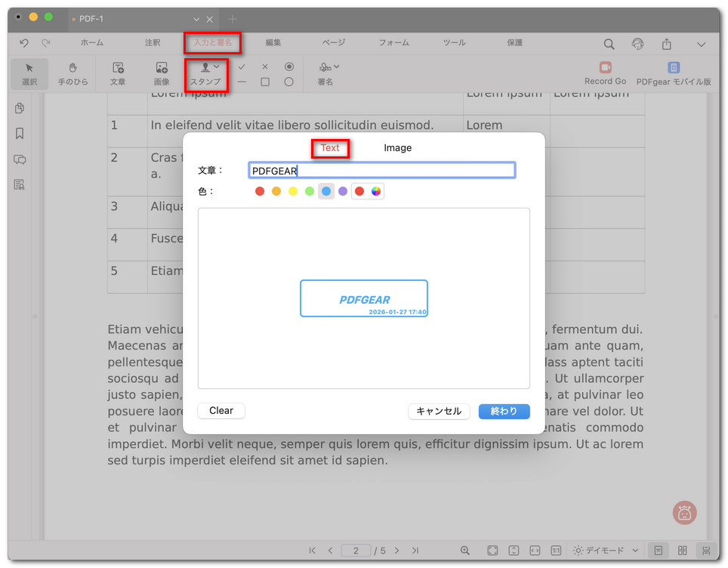
Task: Open the rainbow custom color picker
Action: [376, 191]
